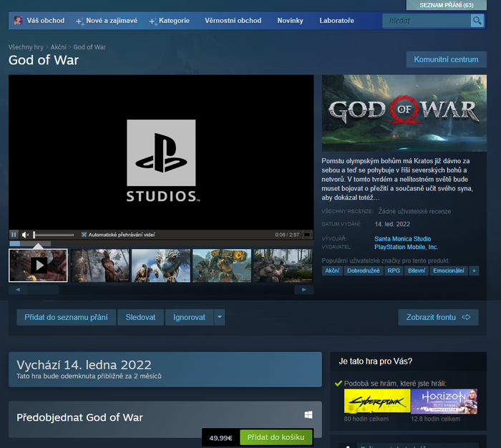Screen dimensions: 501x448
Task: Click the user avatar beside Váš obchod
Action: [x=18, y=21]
